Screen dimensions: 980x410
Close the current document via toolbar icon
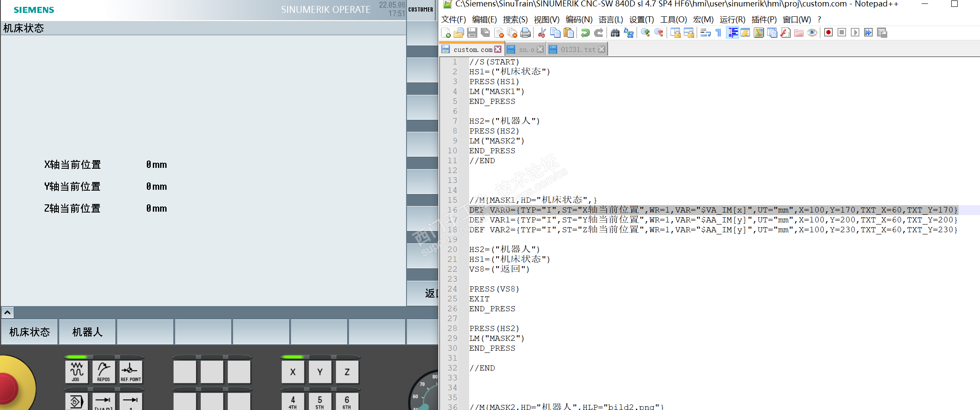(499, 33)
